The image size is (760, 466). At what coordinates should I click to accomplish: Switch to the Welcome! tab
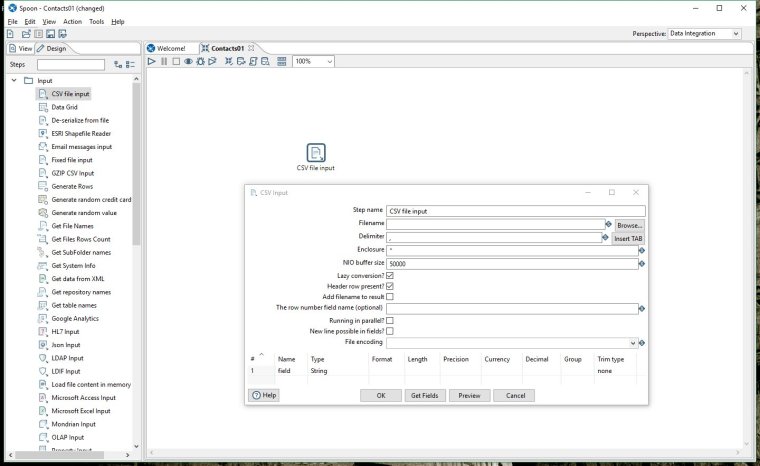171,48
